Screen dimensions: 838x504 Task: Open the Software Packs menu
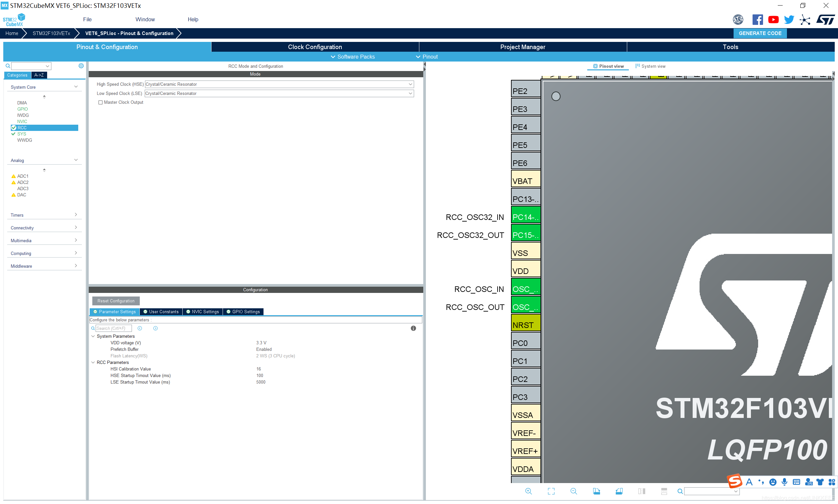pos(353,57)
